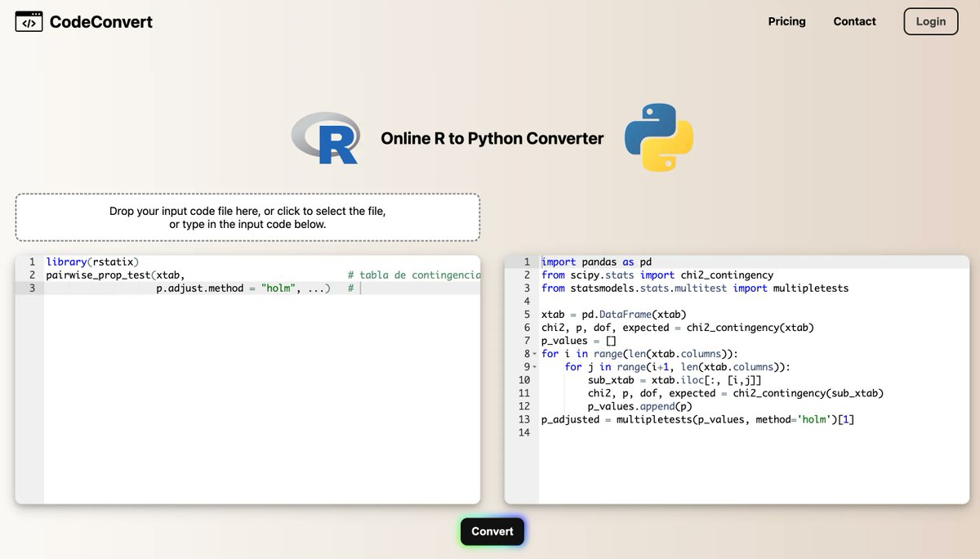Click the Login button
The height and width of the screenshot is (559, 980).
coord(930,21)
